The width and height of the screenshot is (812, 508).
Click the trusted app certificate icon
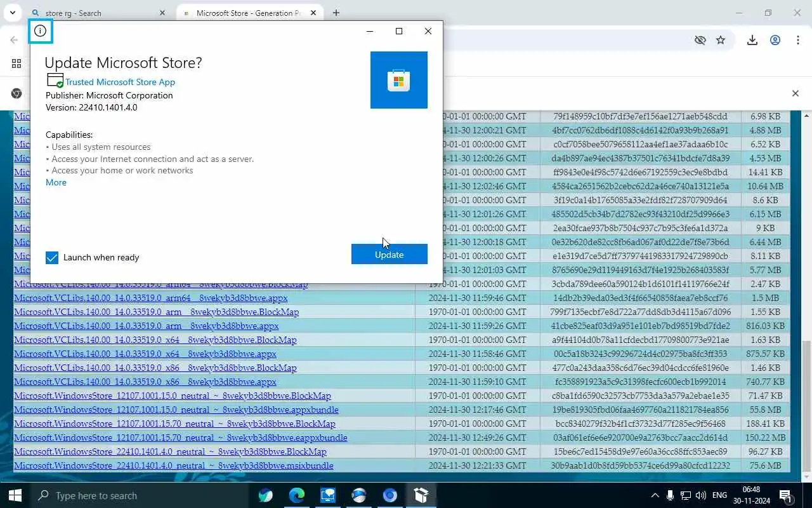click(55, 81)
